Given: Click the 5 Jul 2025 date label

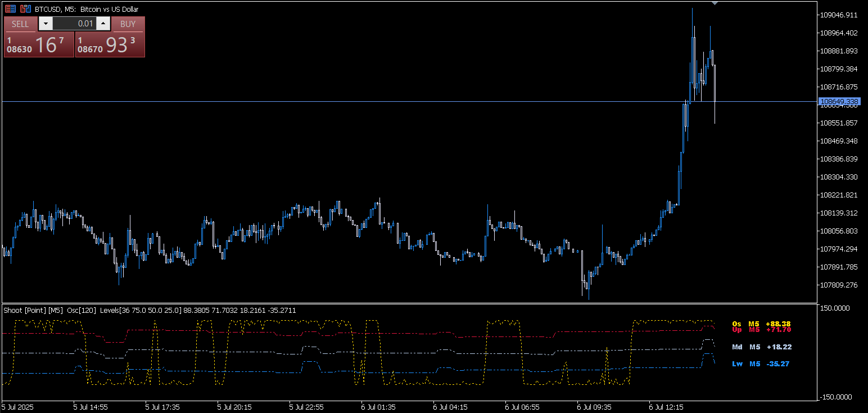Looking at the screenshot, I should click(17, 406).
